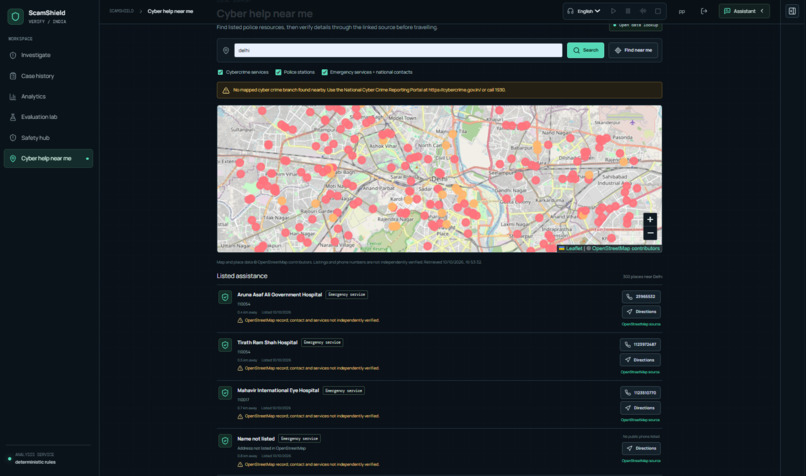Screen dimensions: 806x476
Task: Get directions to Tirath Ram Shah Hospital
Action: (640, 360)
